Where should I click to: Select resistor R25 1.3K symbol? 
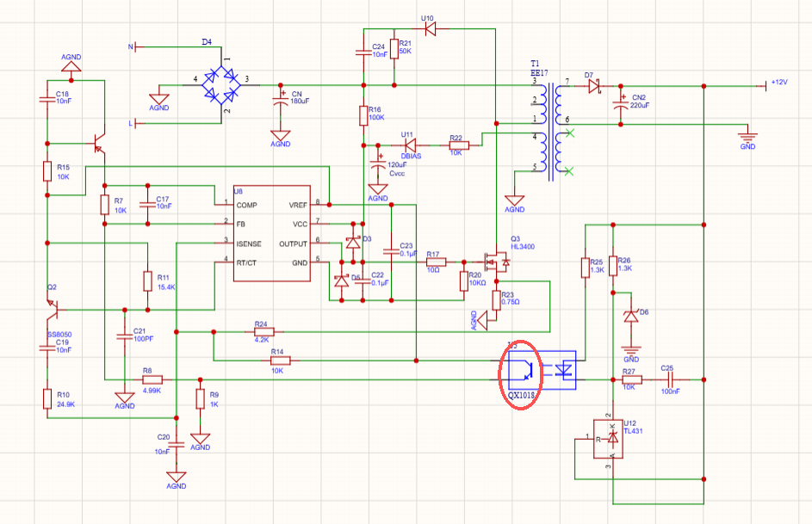click(586, 268)
